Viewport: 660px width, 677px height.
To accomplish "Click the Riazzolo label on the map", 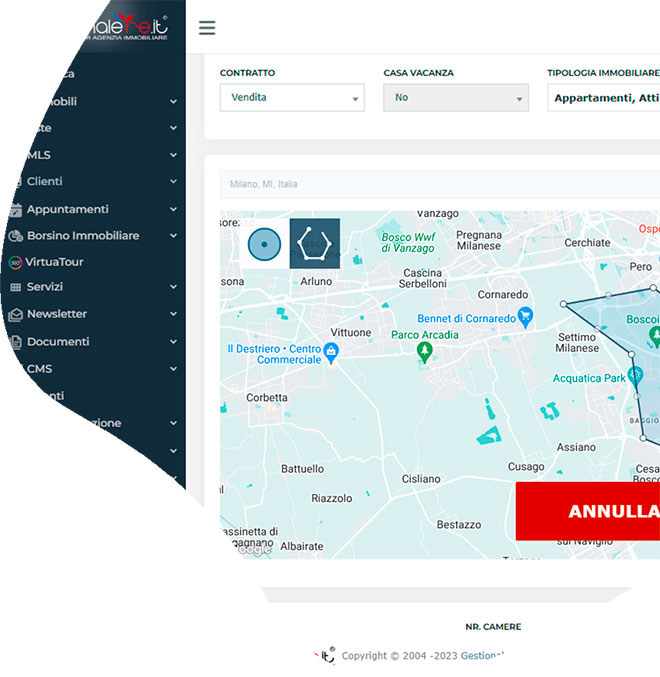I will 332,498.
